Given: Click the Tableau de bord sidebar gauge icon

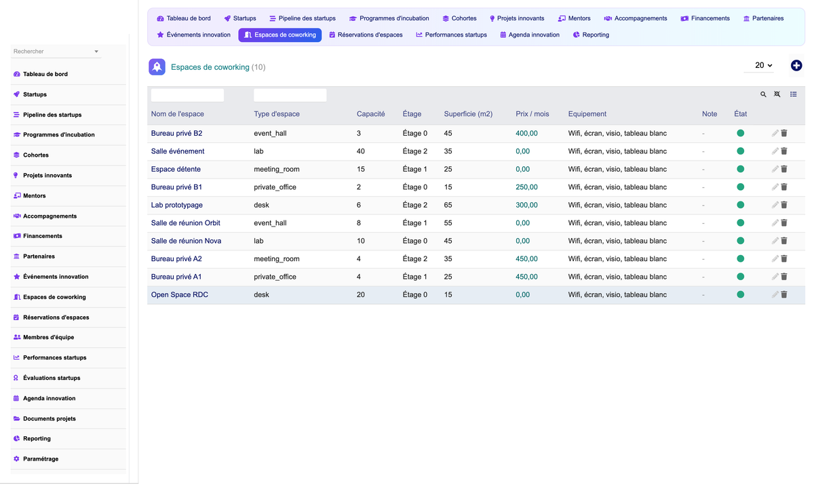Looking at the screenshot, I should (x=16, y=74).
